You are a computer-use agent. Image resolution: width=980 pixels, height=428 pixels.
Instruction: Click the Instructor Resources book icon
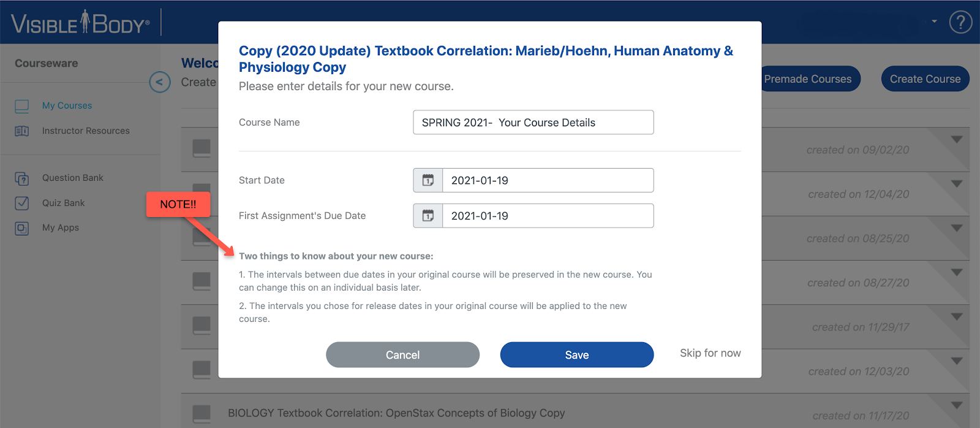(x=22, y=131)
